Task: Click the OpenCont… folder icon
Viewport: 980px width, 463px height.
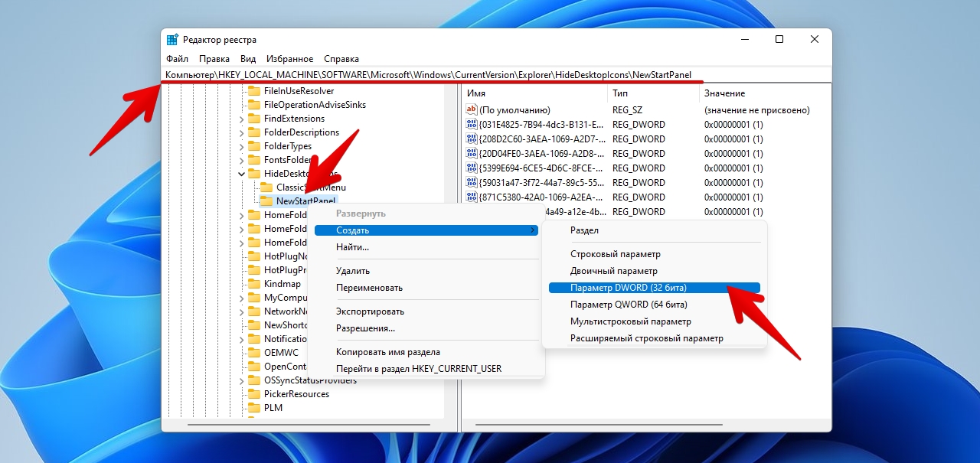Action: coord(254,367)
